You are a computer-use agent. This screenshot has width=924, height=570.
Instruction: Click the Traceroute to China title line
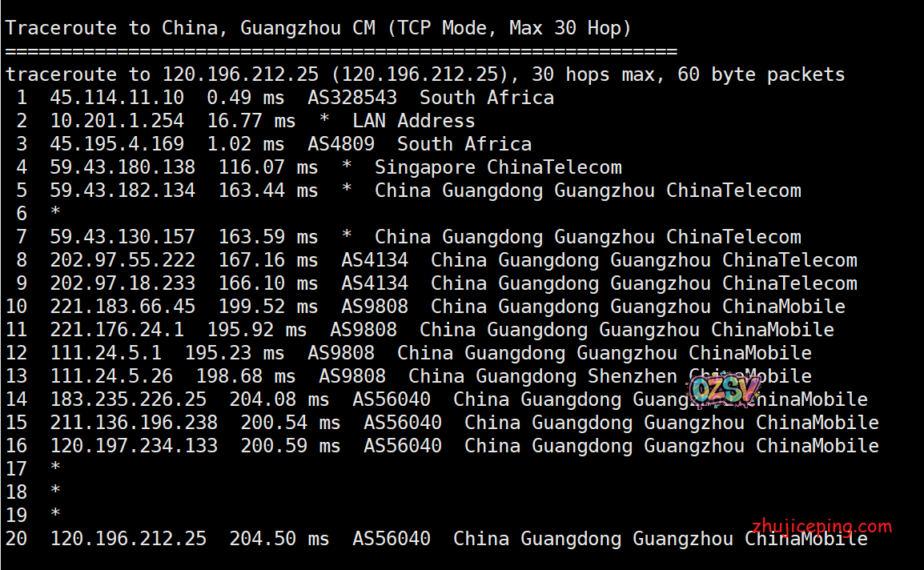[318, 29]
